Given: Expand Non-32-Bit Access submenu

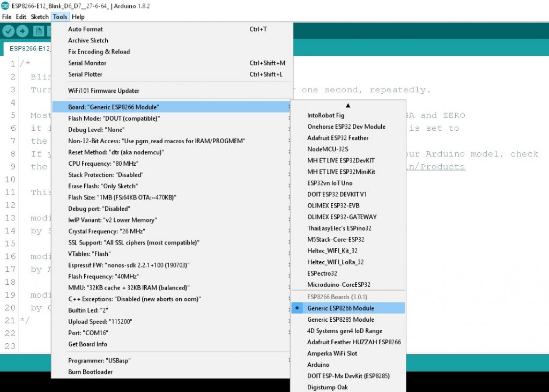Looking at the screenshot, I should click(172, 141).
